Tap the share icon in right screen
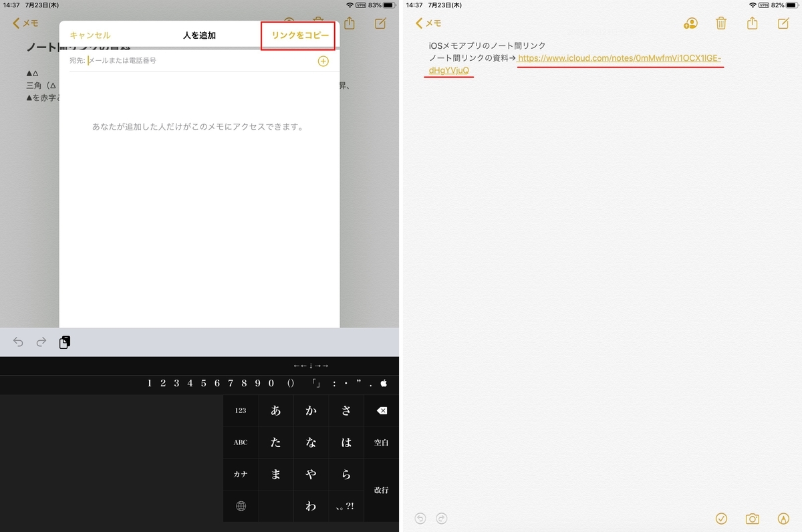Screen dimensions: 802x532 coord(753,23)
